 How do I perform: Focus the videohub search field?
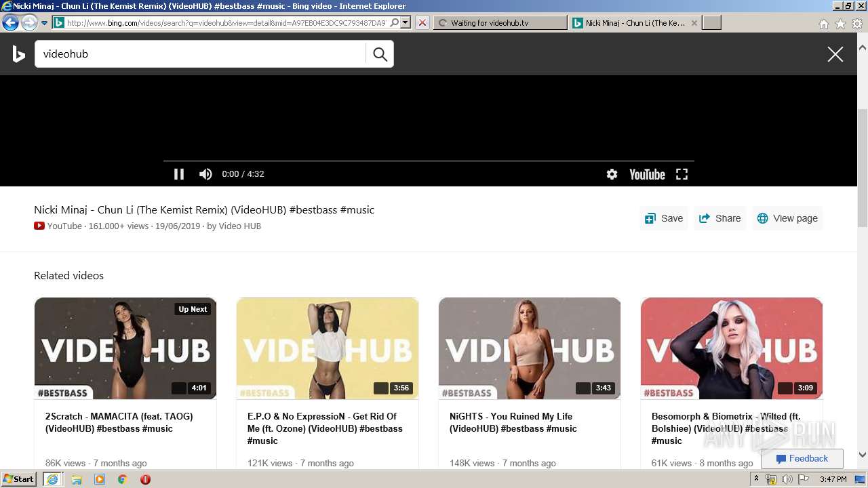(200, 54)
